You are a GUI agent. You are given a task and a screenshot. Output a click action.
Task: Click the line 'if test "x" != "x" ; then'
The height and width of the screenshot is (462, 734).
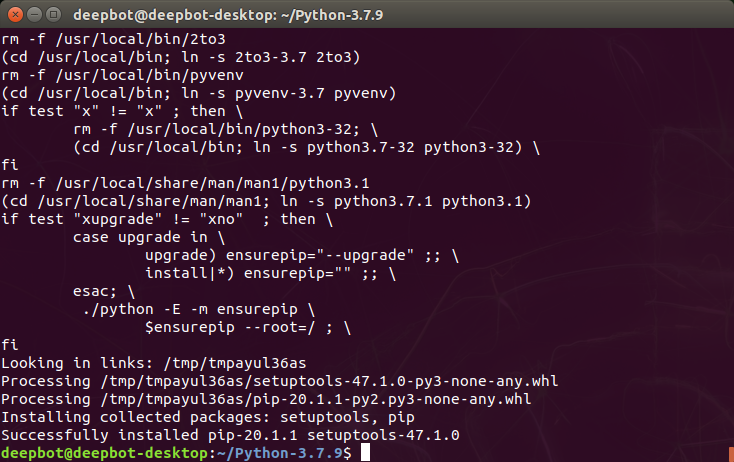click(x=122, y=111)
